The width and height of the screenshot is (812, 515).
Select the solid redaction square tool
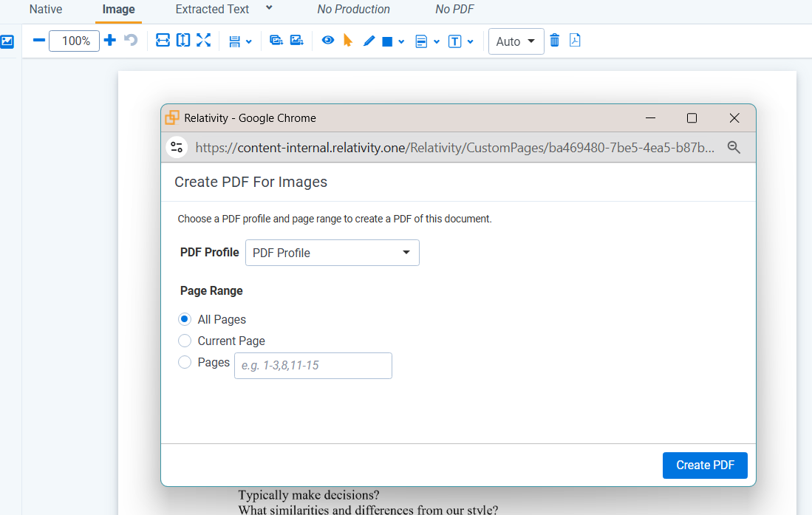pos(387,42)
